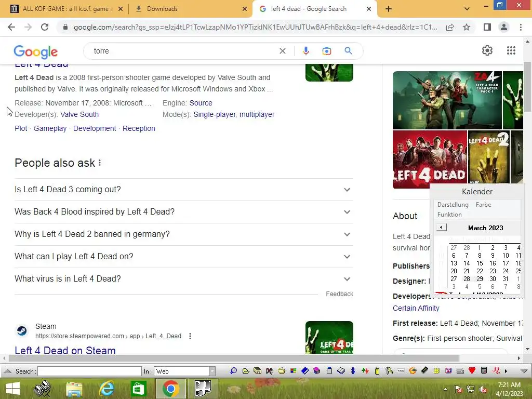Open more options beside "People also ask"

pyautogui.click(x=100, y=163)
